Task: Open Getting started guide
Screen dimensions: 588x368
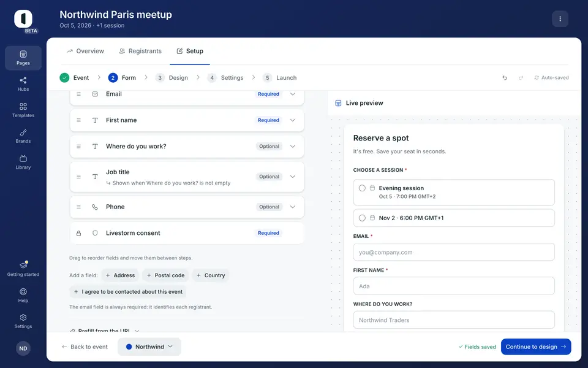Action: click(23, 269)
